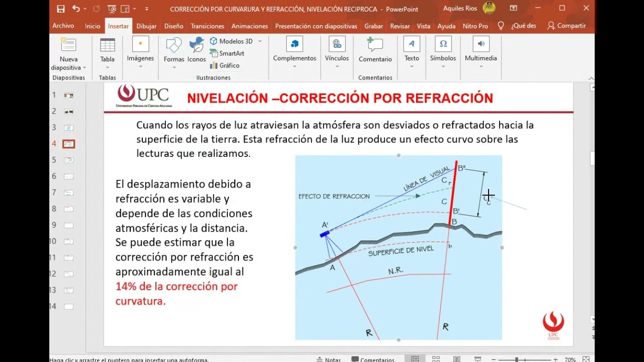Select slide 1 thumbnail
The height and width of the screenshot is (362, 644).
coord(68,95)
